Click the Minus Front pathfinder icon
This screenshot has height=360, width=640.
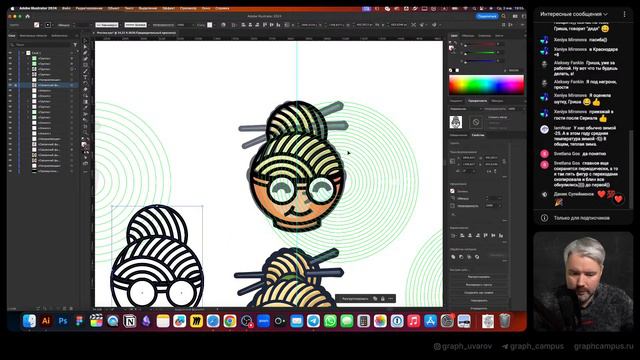(461, 257)
